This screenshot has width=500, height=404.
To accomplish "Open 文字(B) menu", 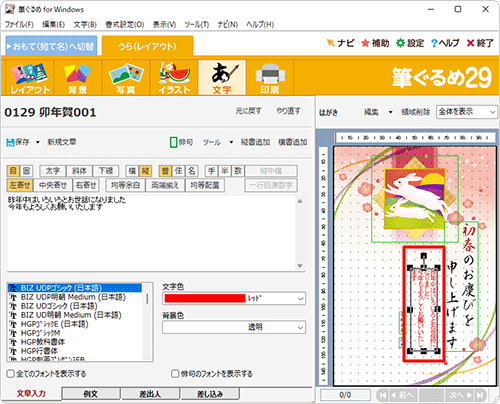I will point(85,24).
